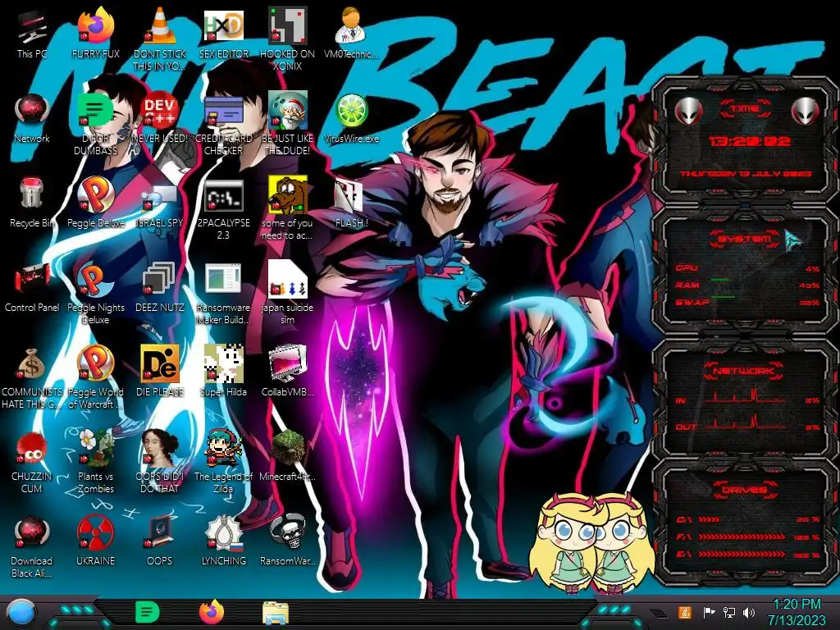The height and width of the screenshot is (630, 840).
Task: Open the CREDIT CARD CHECKER icon
Action: pos(223,125)
